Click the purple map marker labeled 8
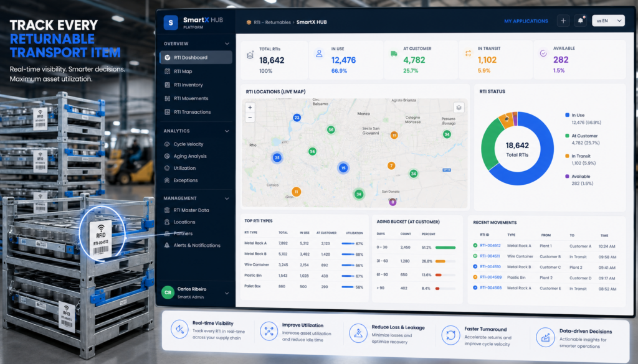 click(393, 202)
